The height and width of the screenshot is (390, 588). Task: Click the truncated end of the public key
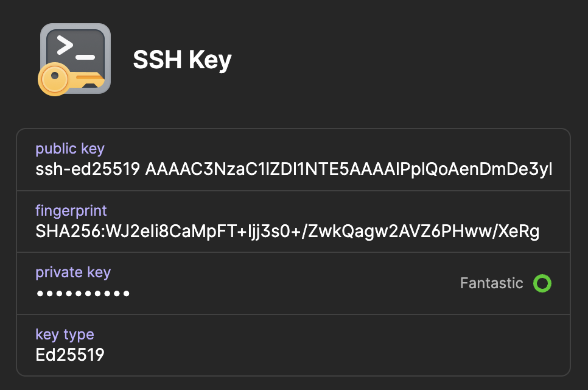[543, 169]
